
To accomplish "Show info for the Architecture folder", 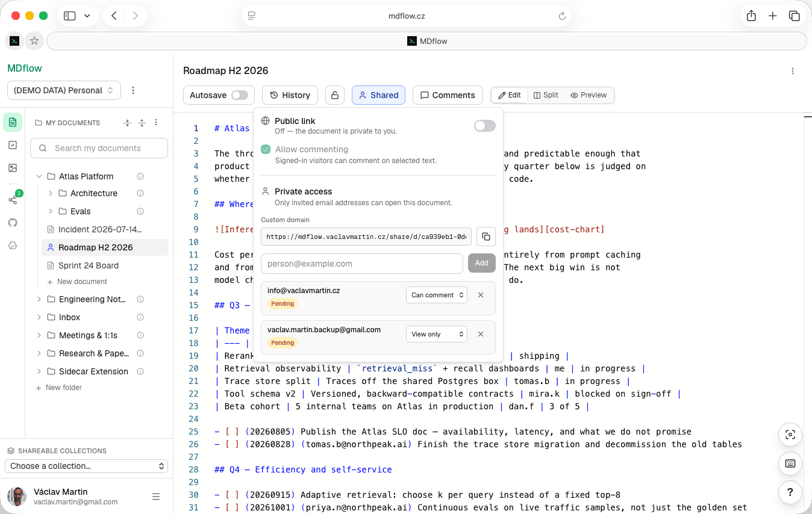I will pyautogui.click(x=140, y=193).
